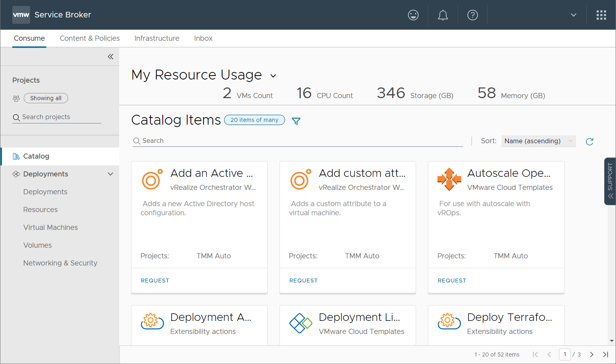Screen dimensions: 616x364
Task: Open Resources in the sidebar
Action: click(40, 210)
